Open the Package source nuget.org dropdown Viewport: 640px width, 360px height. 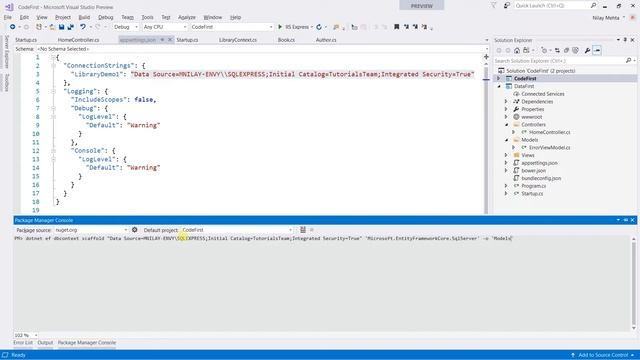[91, 230]
